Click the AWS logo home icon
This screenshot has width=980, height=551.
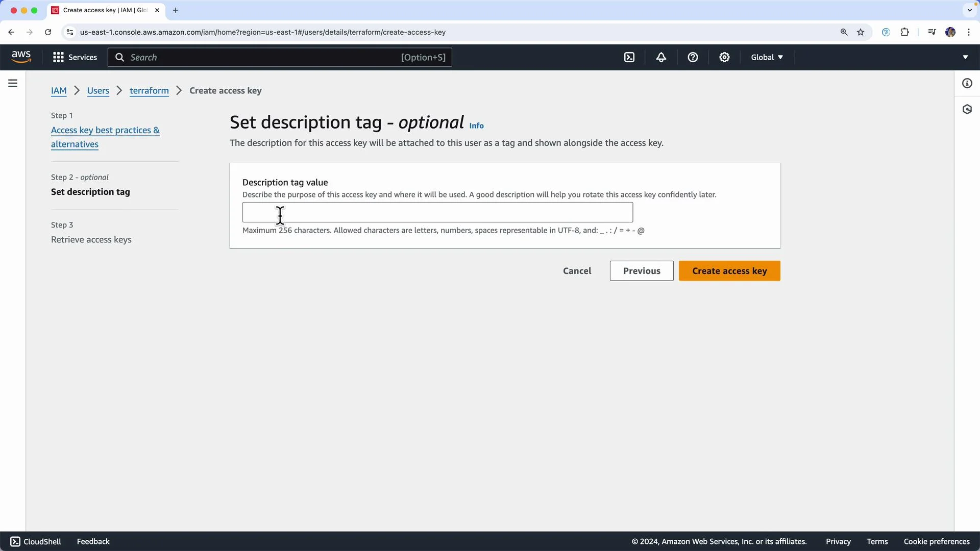[x=21, y=57]
